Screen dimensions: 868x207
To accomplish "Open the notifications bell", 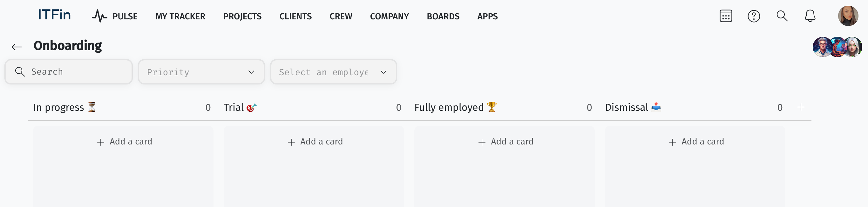I will tap(810, 16).
